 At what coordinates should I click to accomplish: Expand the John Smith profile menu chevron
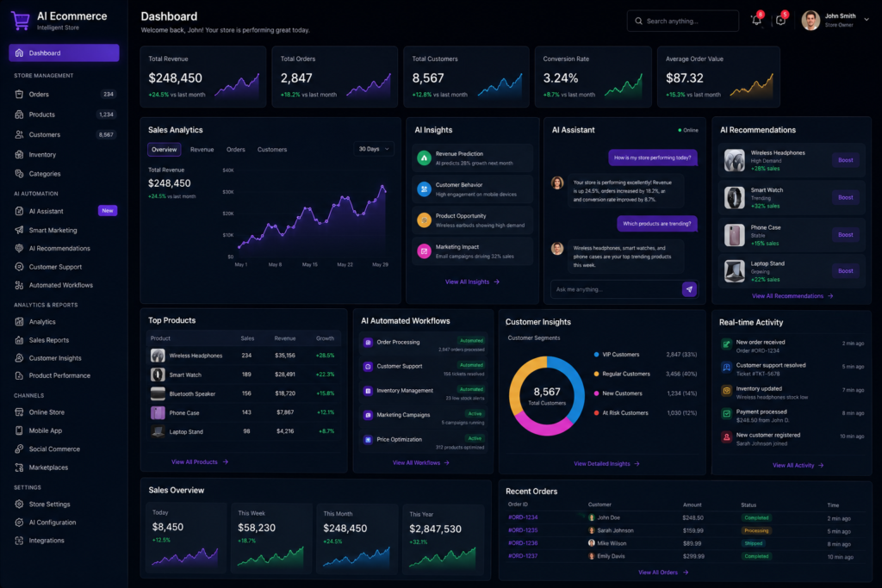point(866,20)
